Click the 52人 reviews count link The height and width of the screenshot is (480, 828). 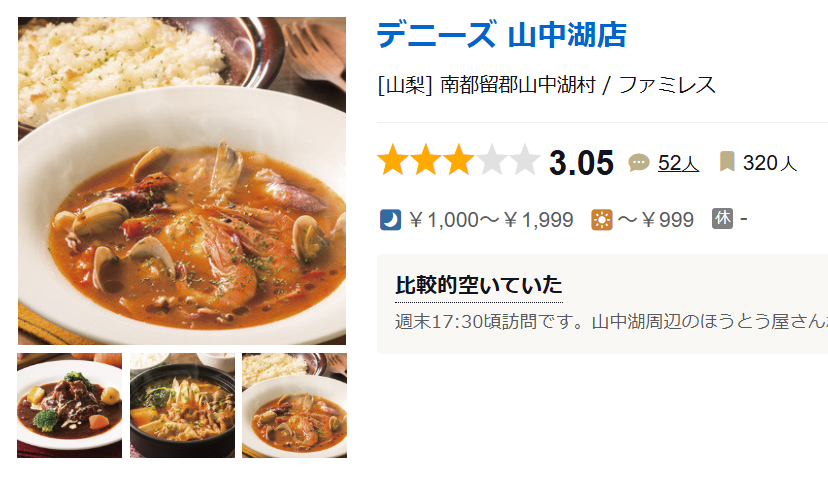click(x=678, y=163)
